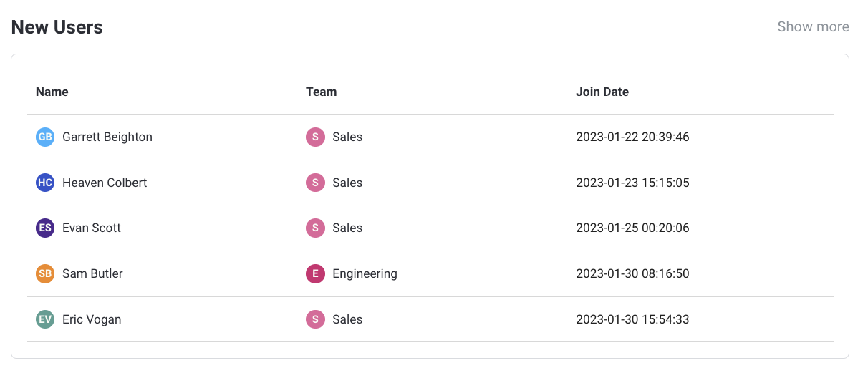Click the Join Date column header

[x=602, y=92]
